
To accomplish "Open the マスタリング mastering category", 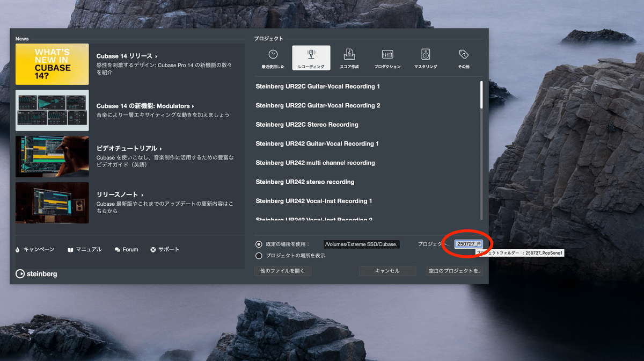I will (x=426, y=59).
